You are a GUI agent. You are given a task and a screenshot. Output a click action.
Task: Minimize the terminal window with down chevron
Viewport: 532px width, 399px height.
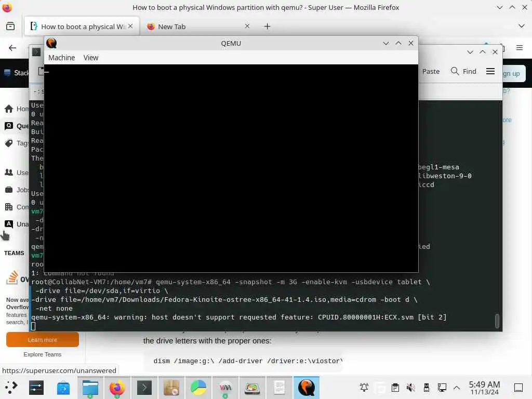[470, 52]
